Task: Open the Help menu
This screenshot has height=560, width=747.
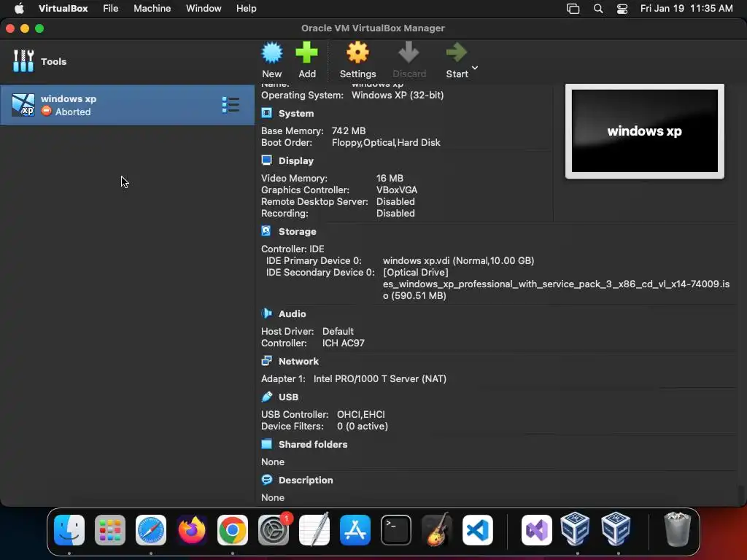Action: click(247, 9)
